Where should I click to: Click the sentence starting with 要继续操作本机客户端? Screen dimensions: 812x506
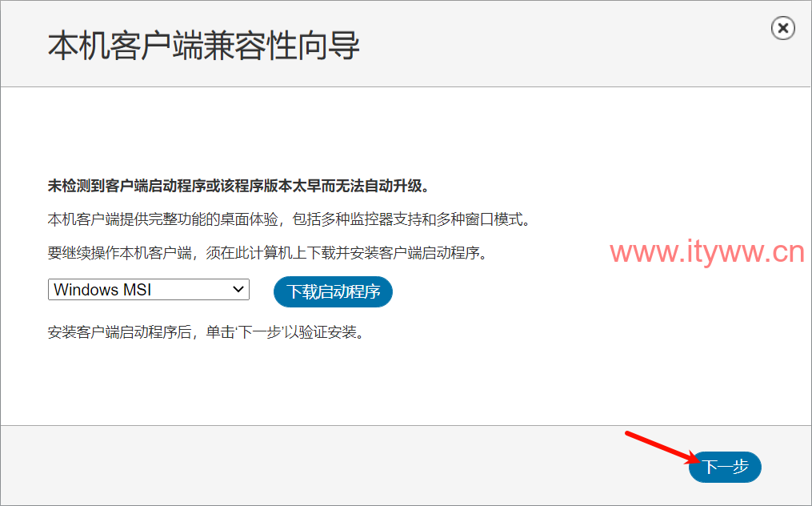[x=267, y=252]
